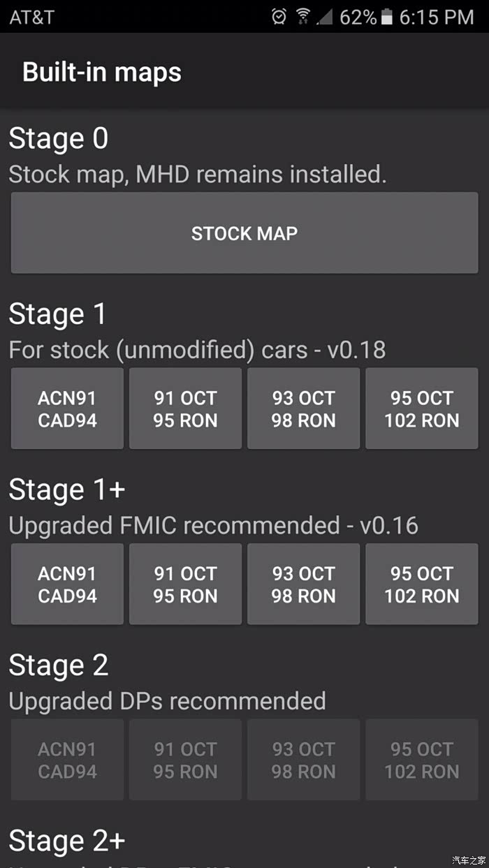Select Stage 1+ 95 OCT 102 RON map
Screen dimensions: 489x868
coord(421,584)
